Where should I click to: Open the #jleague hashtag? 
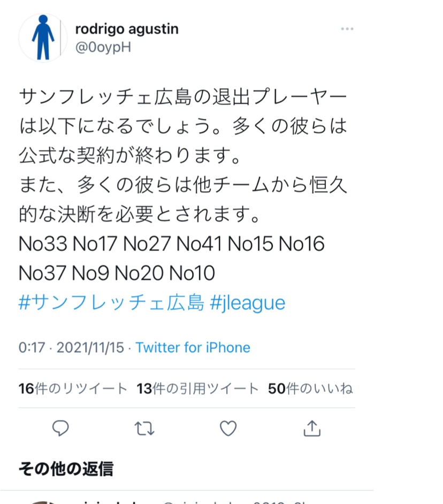(248, 303)
